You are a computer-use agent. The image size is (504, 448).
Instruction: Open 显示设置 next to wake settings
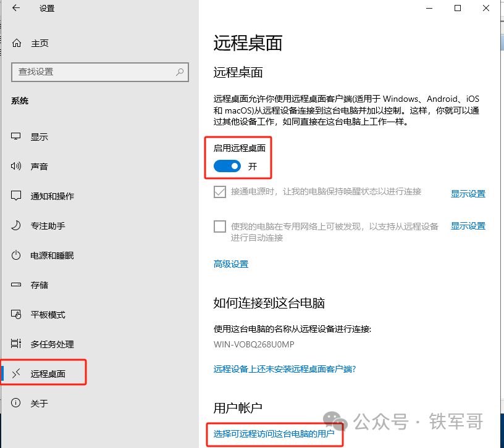click(468, 192)
